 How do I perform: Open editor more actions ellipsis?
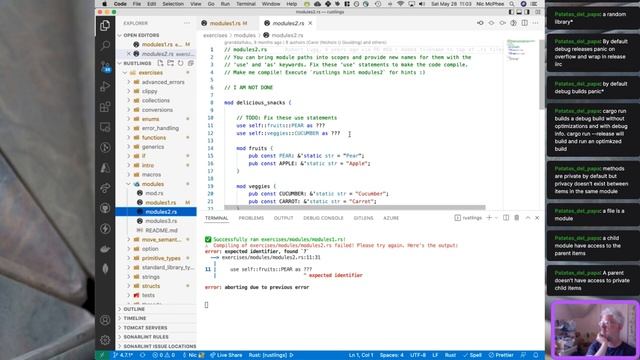pyautogui.click(x=536, y=23)
